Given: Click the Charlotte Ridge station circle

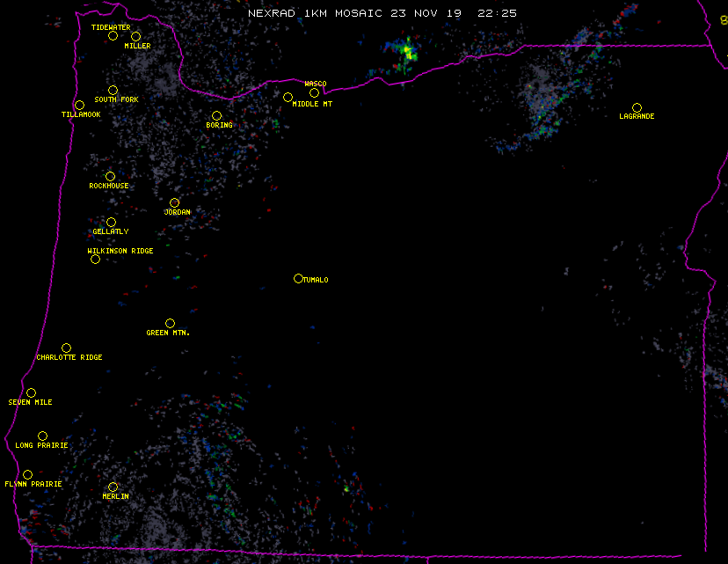Looking at the screenshot, I should pyautogui.click(x=66, y=348).
